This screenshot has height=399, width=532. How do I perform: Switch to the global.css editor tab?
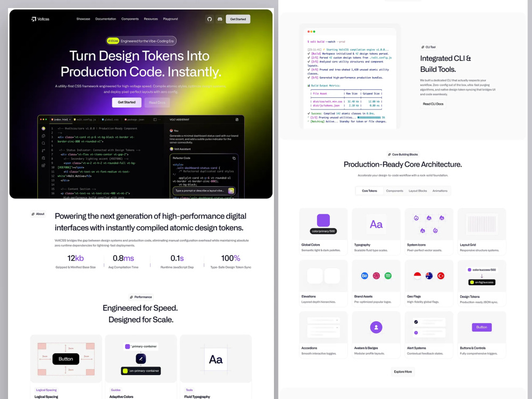coord(110,119)
